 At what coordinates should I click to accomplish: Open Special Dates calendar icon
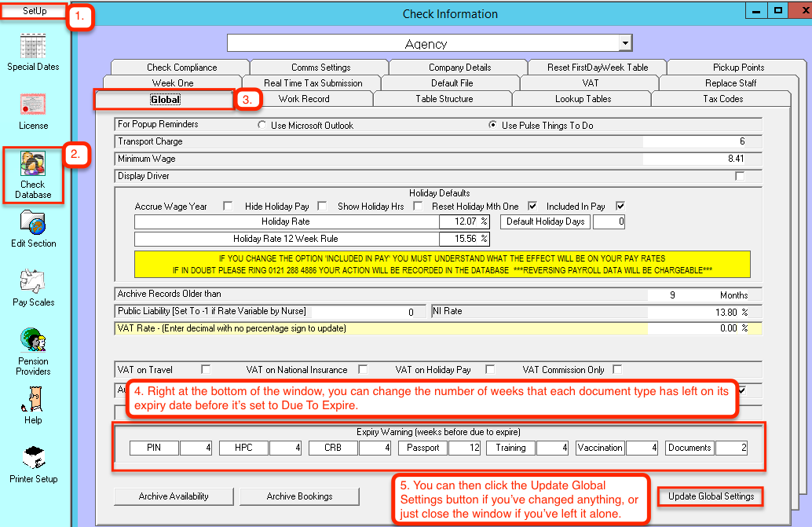coord(33,46)
